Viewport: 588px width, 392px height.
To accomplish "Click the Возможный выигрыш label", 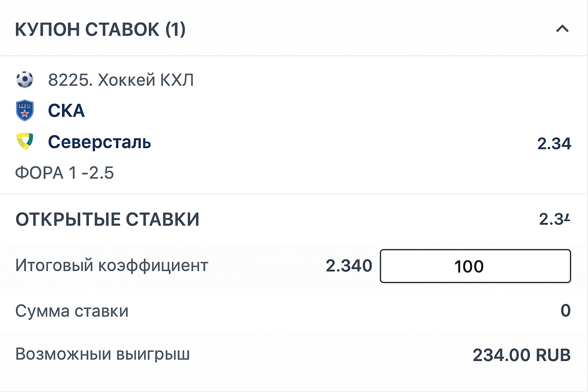I will click(103, 354).
